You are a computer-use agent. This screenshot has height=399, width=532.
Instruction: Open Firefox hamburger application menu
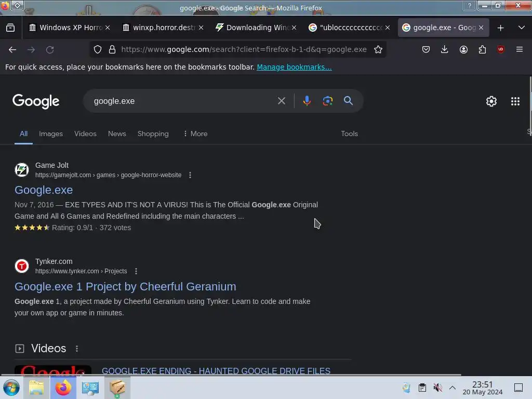point(520,49)
